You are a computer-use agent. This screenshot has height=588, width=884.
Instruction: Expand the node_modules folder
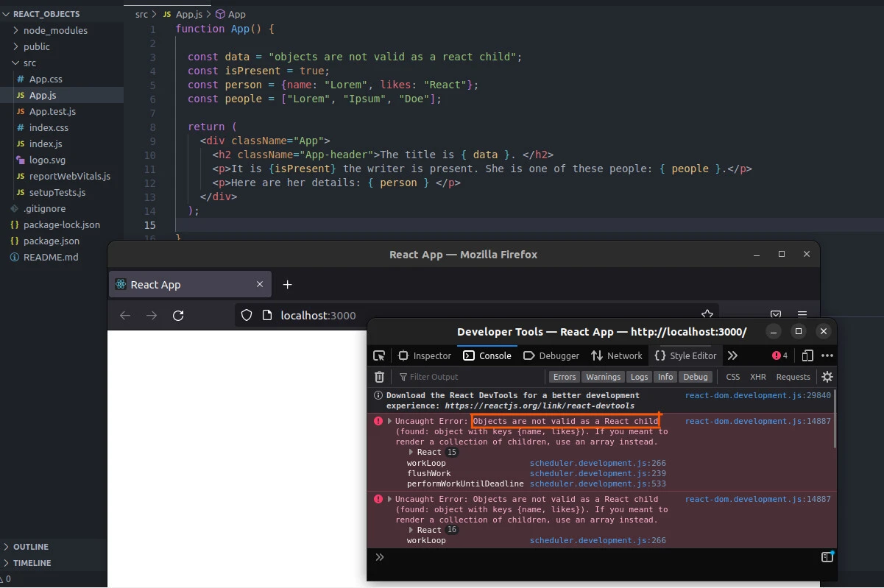13,30
